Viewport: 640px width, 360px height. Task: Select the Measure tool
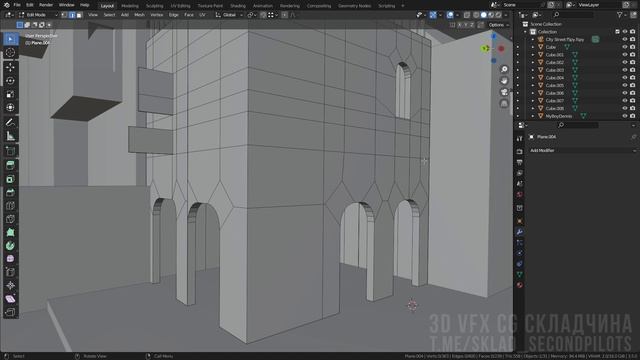click(x=10, y=136)
